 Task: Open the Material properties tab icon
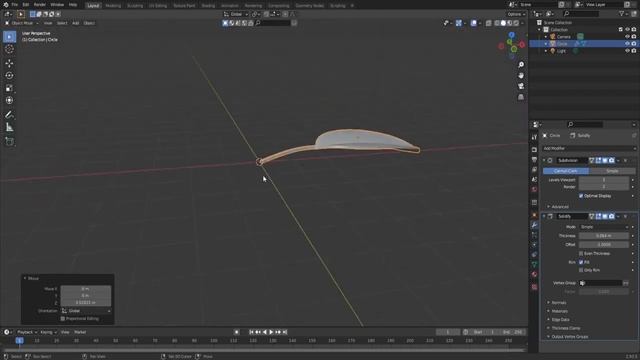(534, 274)
